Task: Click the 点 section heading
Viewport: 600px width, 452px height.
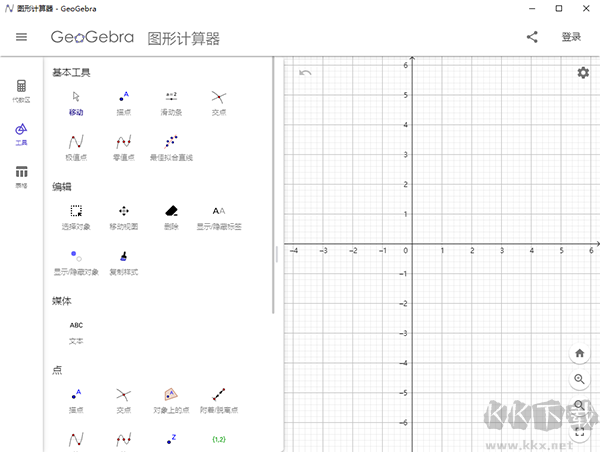Action: click(57, 370)
